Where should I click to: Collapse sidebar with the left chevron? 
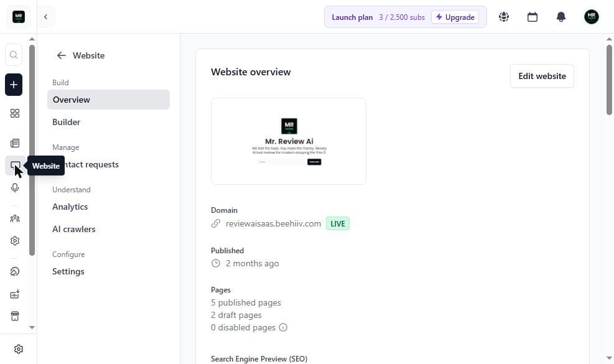[x=46, y=17]
